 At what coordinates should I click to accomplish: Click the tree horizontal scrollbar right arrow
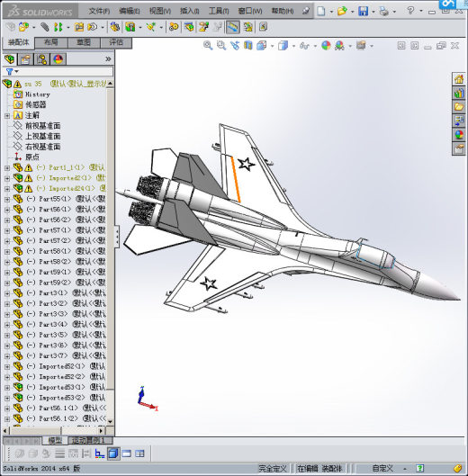101,430
